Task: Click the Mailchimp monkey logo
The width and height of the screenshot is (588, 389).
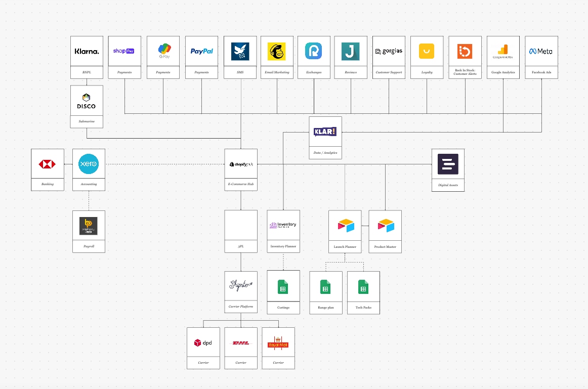Action: pyautogui.click(x=277, y=51)
